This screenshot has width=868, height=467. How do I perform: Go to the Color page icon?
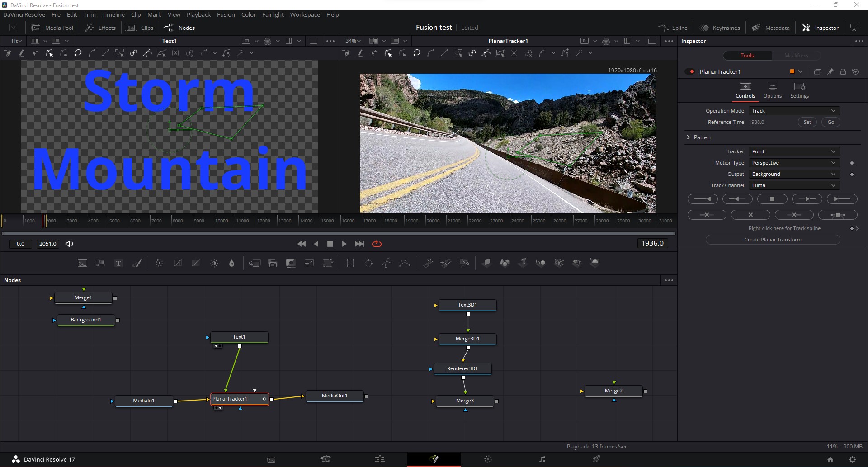tap(488, 459)
